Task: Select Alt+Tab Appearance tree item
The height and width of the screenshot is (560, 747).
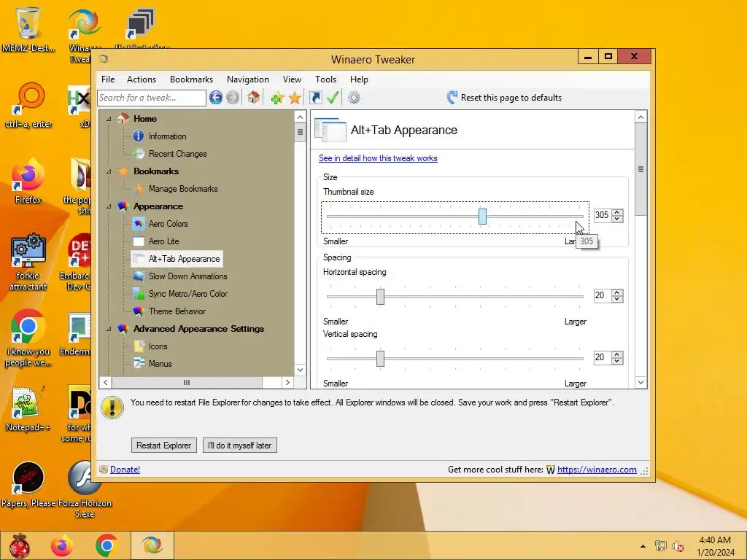Action: point(184,259)
